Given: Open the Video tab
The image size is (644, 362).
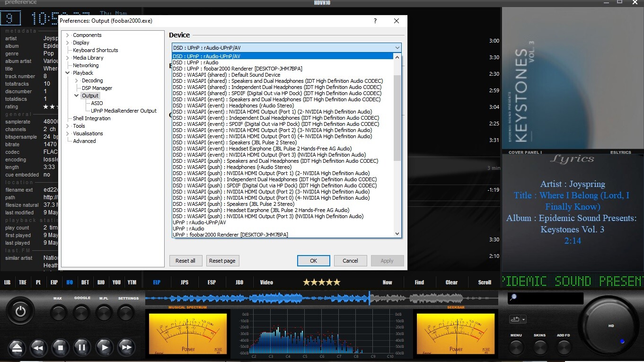Looking at the screenshot, I should coord(266,283).
